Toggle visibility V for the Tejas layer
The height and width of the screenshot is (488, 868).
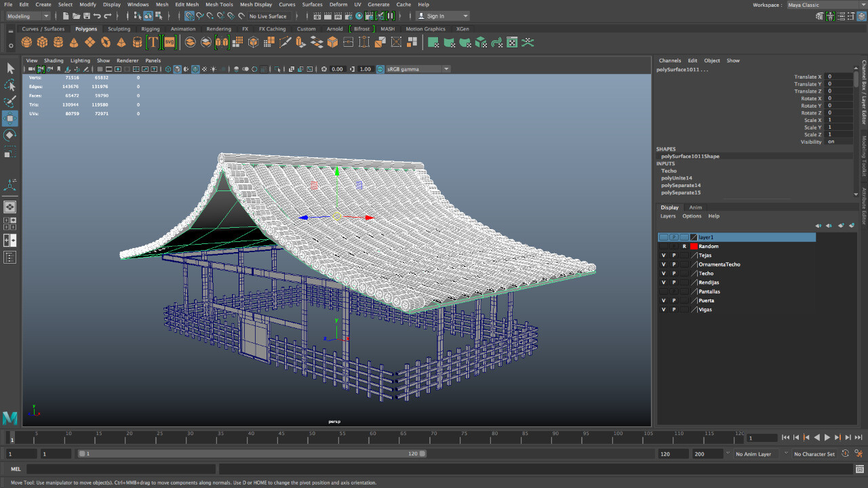(663, 256)
